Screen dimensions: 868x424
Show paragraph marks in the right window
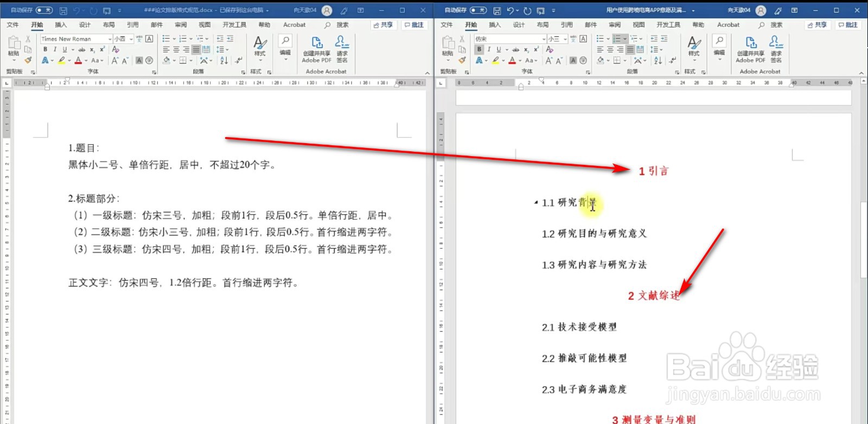673,61
